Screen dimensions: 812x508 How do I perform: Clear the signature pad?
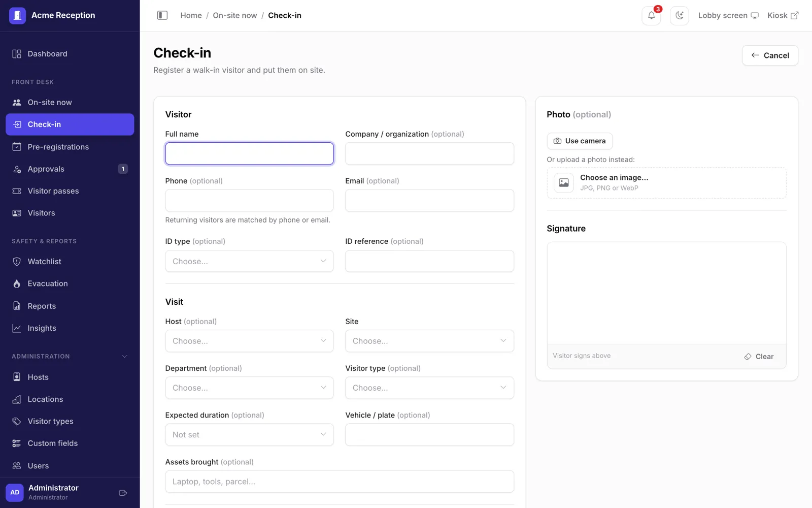pyautogui.click(x=759, y=357)
